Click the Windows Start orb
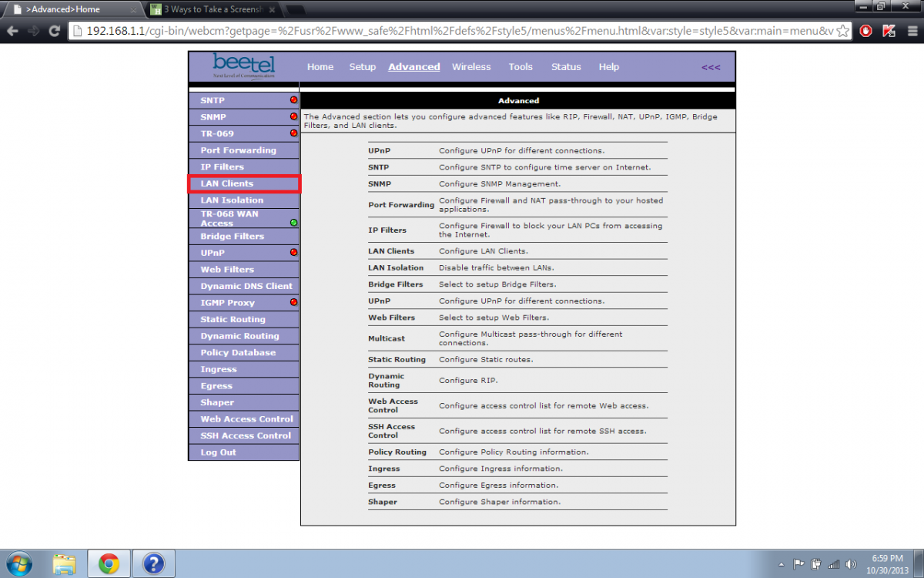The width and height of the screenshot is (924, 578). [18, 564]
